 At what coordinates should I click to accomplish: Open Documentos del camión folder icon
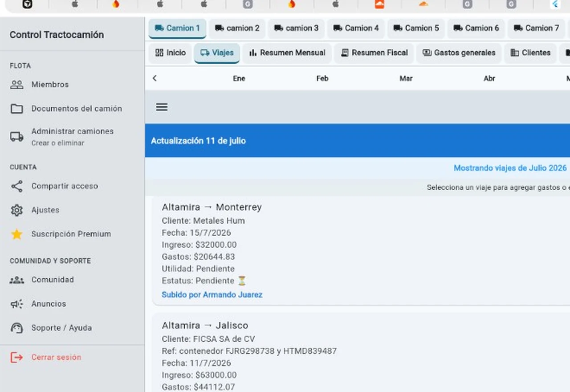pyautogui.click(x=16, y=109)
